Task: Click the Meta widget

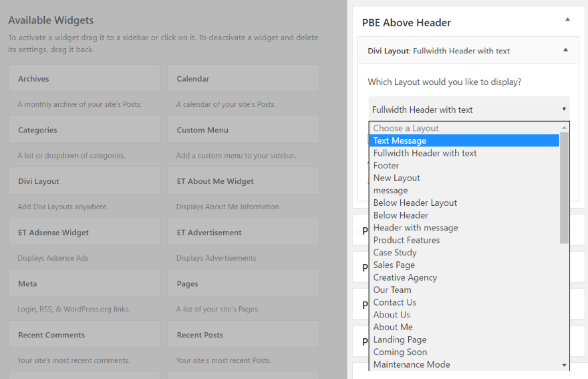Action: (85, 283)
